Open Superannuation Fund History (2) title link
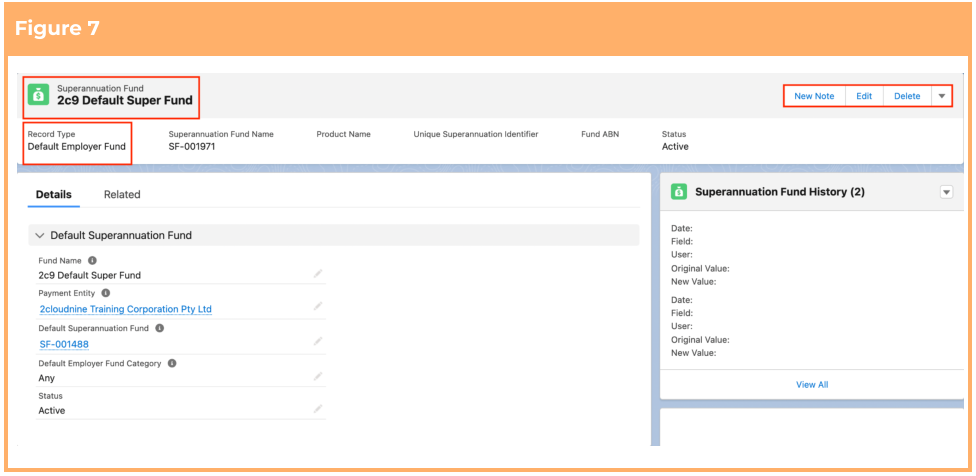Image resolution: width=976 pixels, height=476 pixels. pyautogui.click(x=779, y=192)
